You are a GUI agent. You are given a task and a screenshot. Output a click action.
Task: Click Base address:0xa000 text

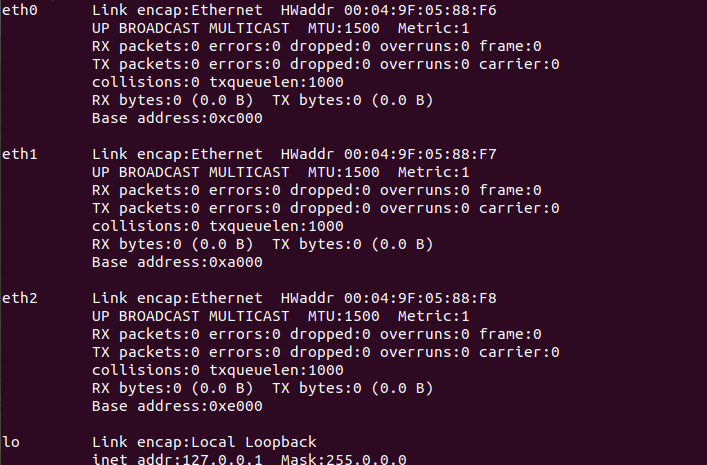(177, 262)
